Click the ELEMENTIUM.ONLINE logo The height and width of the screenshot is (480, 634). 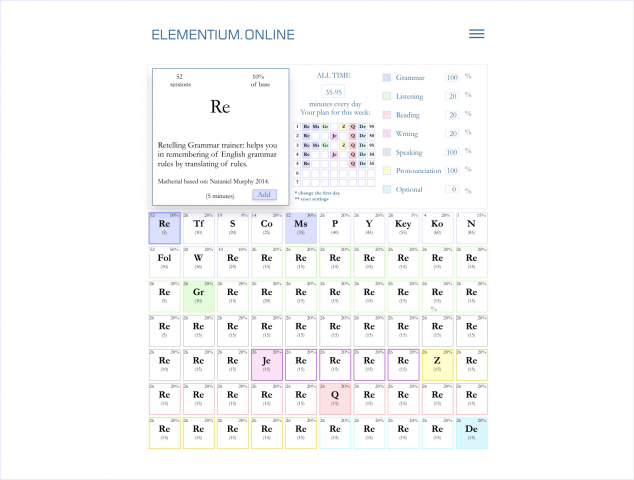tap(223, 35)
